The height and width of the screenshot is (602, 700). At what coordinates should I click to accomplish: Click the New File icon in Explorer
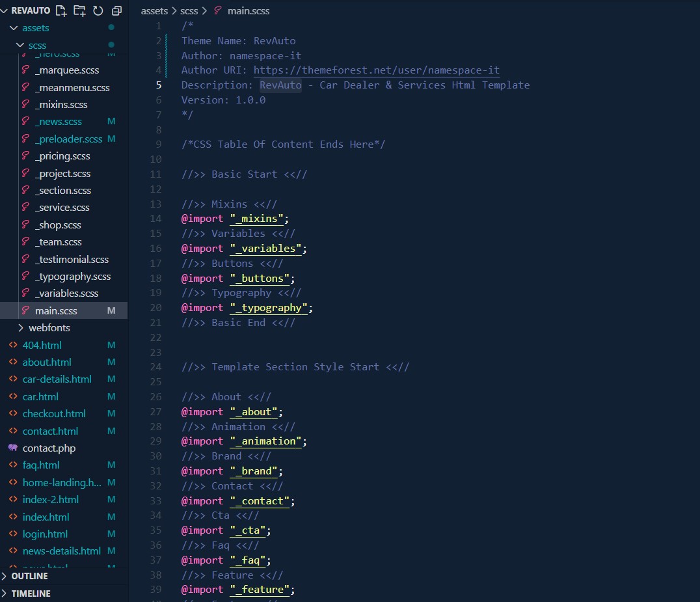tap(61, 10)
